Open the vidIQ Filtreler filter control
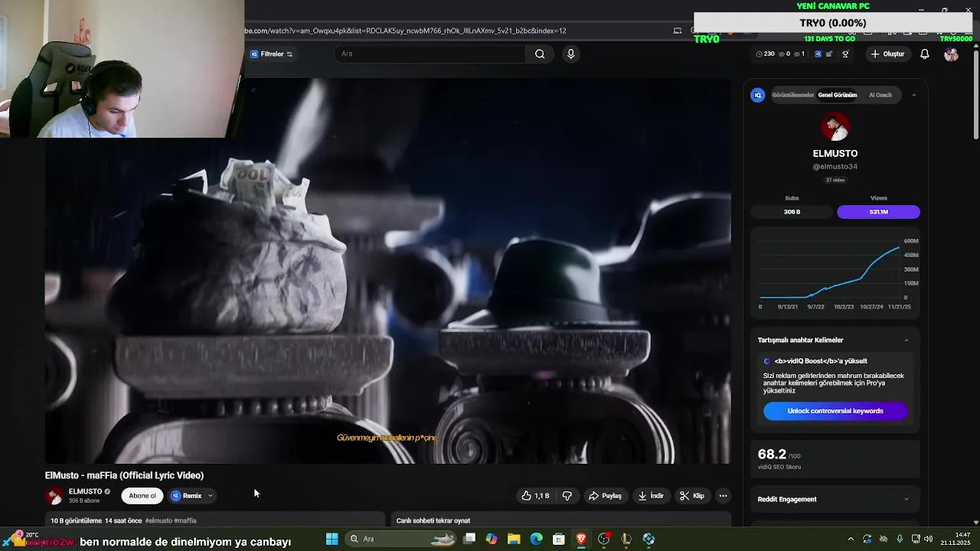 click(x=271, y=54)
